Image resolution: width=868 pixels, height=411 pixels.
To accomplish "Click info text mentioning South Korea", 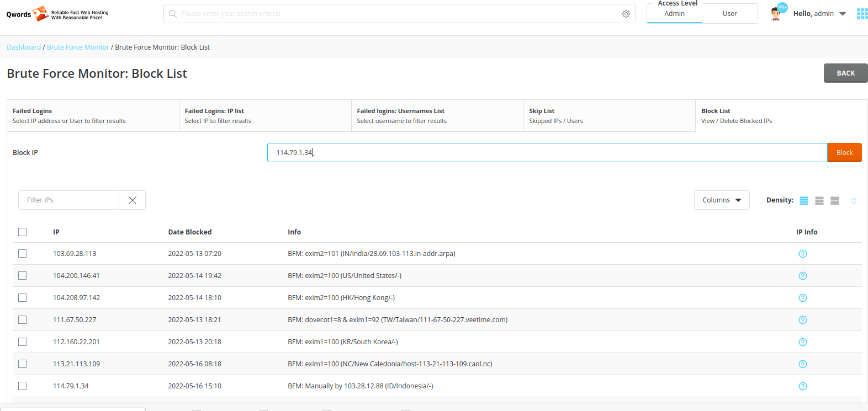I will (343, 342).
